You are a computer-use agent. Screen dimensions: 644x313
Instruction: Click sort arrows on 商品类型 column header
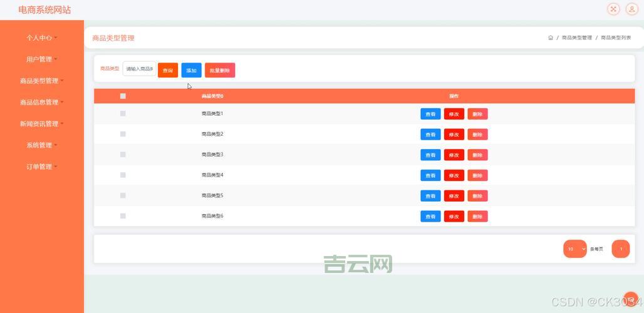pos(222,96)
